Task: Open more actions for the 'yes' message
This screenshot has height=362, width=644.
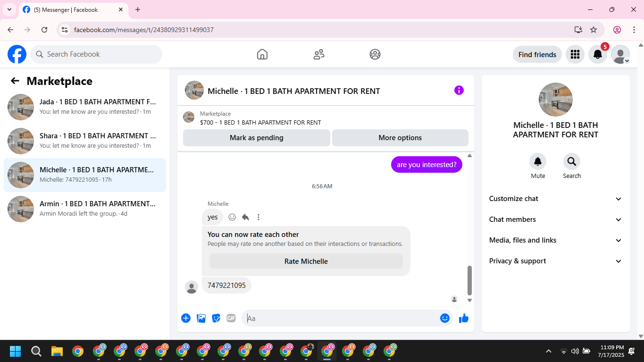Action: (259, 217)
